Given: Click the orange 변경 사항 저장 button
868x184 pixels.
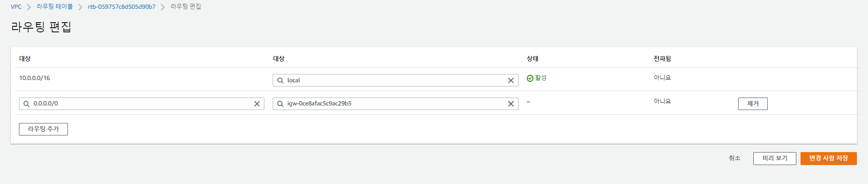Looking at the screenshot, I should click(829, 158).
